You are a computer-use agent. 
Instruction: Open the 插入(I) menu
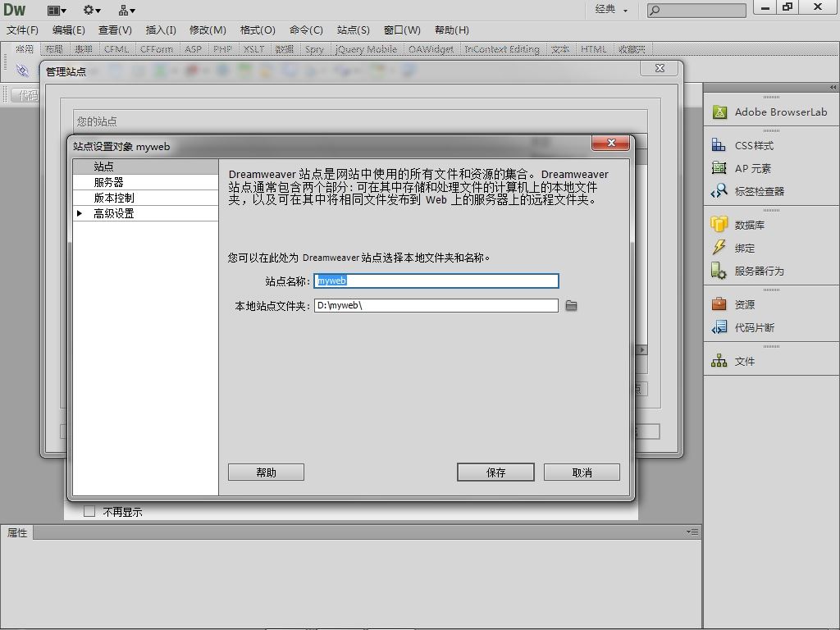point(161,30)
